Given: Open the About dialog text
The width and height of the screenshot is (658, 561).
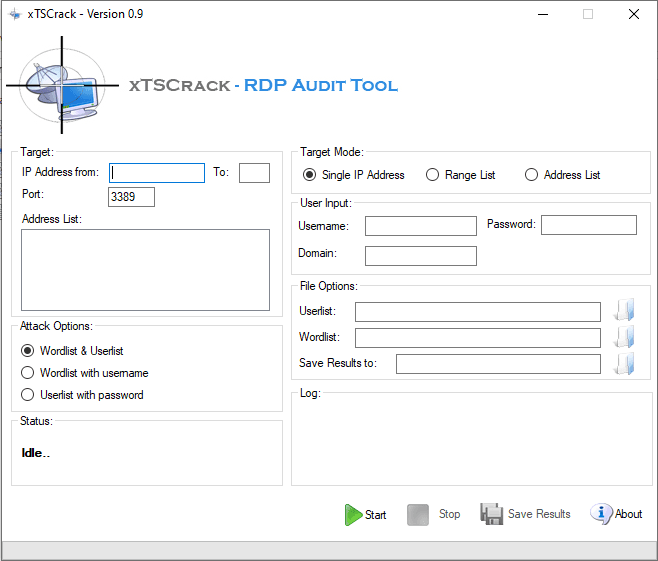Looking at the screenshot, I should tap(629, 514).
